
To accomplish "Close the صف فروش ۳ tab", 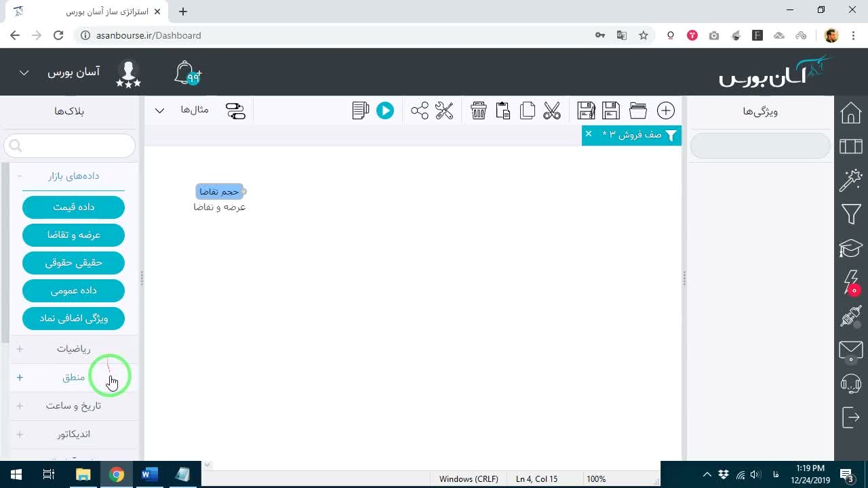I will tap(589, 134).
